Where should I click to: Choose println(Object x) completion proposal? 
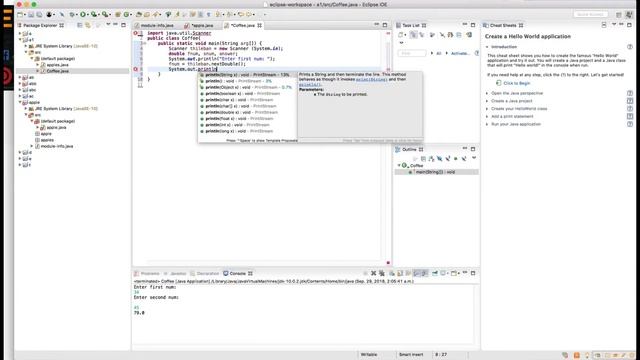click(247, 87)
